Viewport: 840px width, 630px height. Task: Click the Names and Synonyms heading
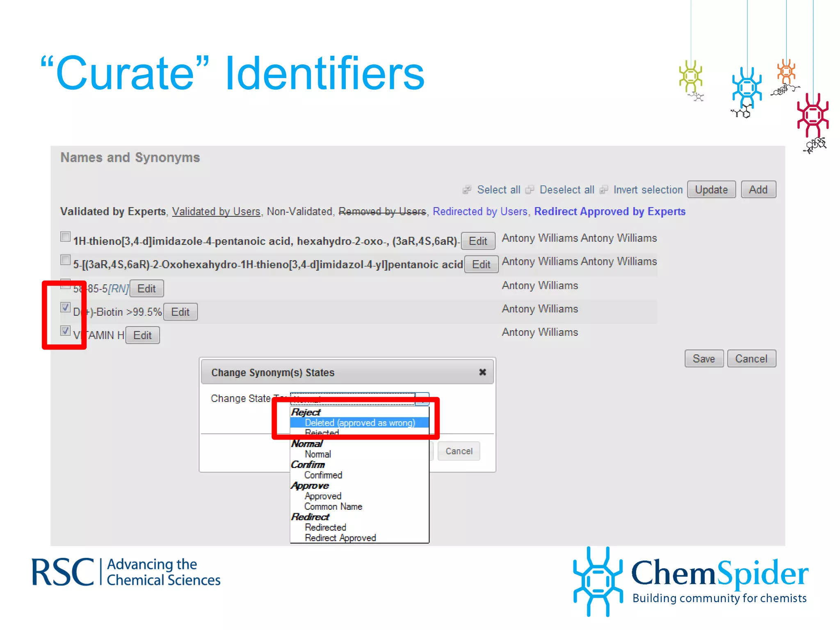130,157
